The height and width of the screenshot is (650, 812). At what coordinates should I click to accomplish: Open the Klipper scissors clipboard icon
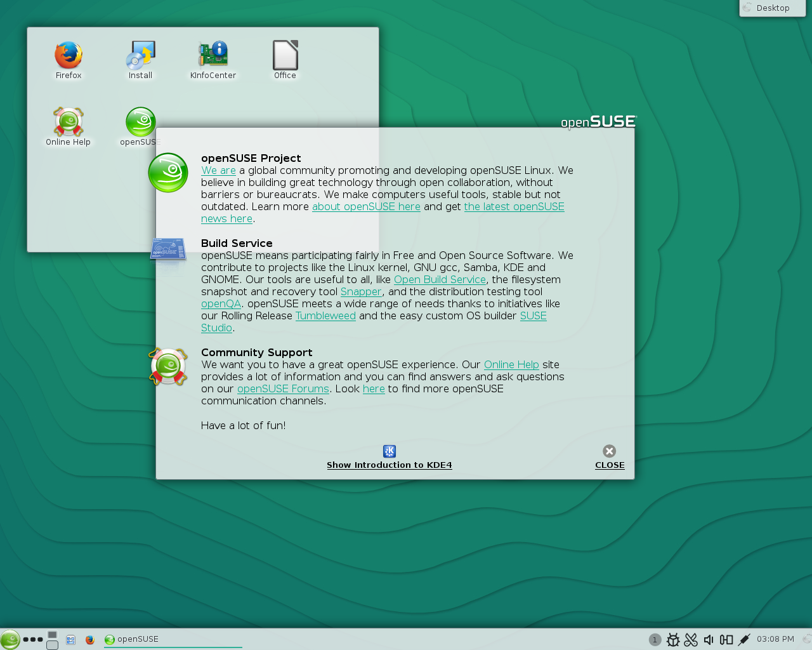tap(691, 640)
